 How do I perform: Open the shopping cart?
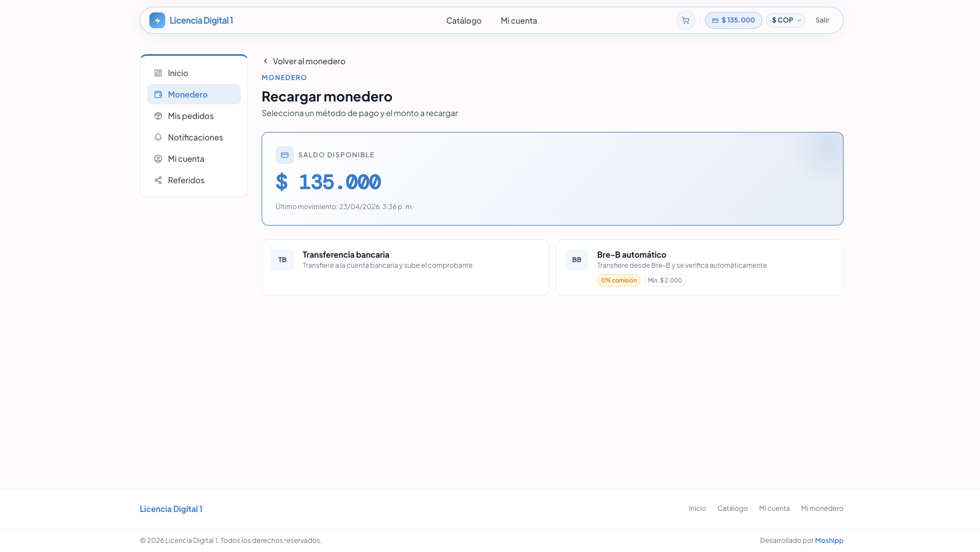point(685,20)
